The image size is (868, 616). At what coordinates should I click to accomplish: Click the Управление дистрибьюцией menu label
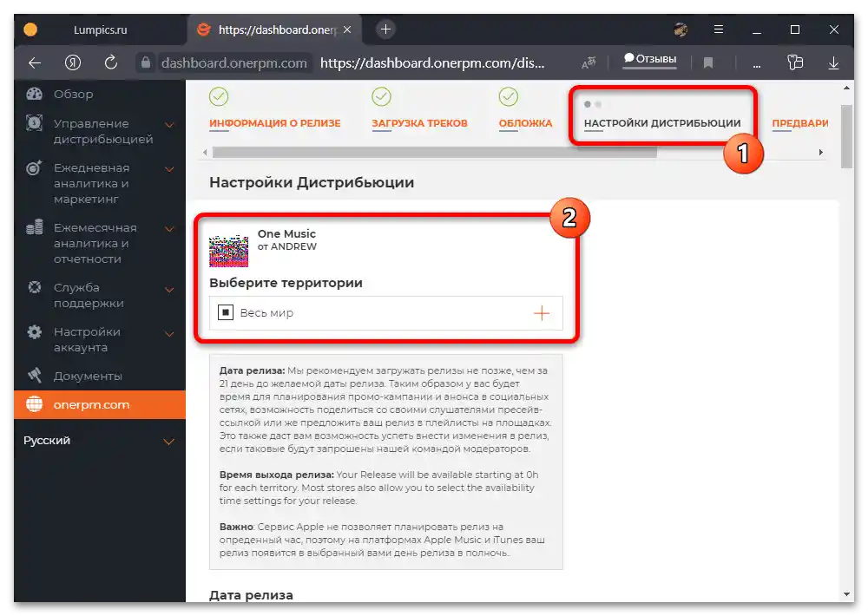click(103, 131)
